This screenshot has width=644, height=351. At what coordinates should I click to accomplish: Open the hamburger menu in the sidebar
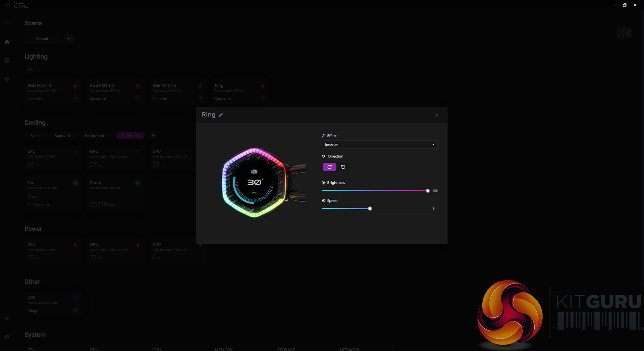coord(7,23)
